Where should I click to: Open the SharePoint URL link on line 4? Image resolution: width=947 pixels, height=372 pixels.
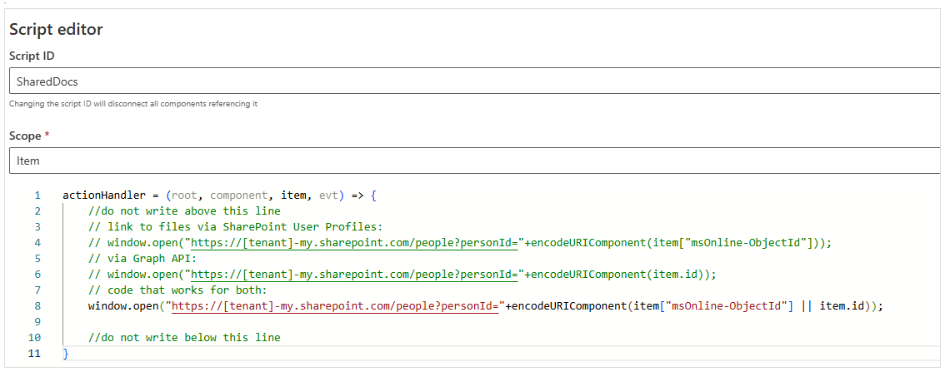pos(355,243)
